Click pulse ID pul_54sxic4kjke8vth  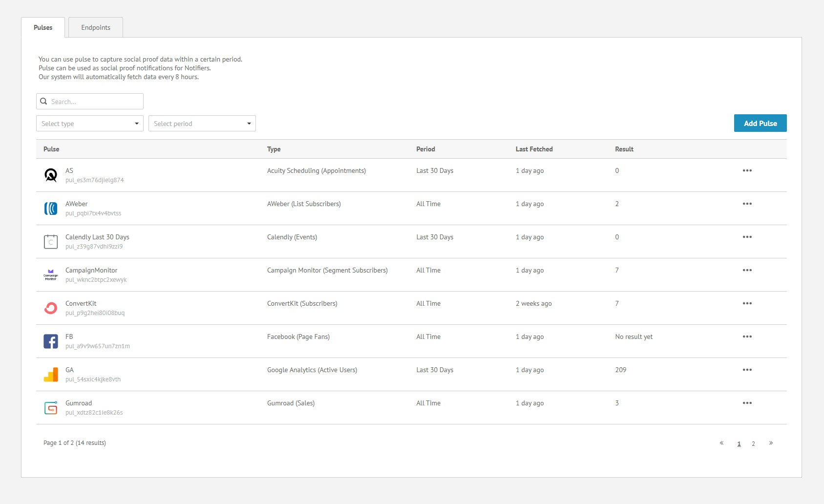coord(93,379)
